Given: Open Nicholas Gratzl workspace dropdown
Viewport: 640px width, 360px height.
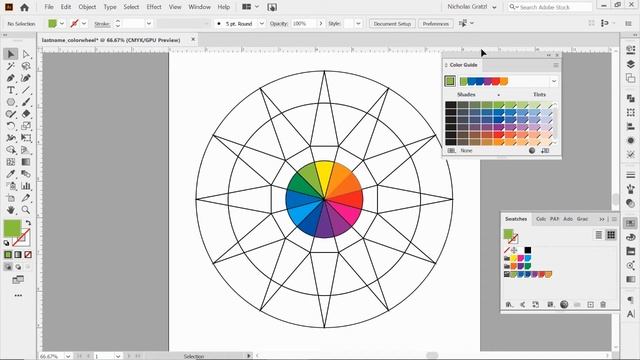Looking at the screenshot, I should tap(472, 7).
